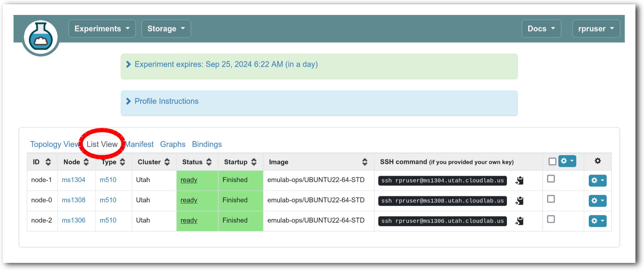Sort table by Node column arrows
The width and height of the screenshot is (644, 270).
tap(86, 162)
